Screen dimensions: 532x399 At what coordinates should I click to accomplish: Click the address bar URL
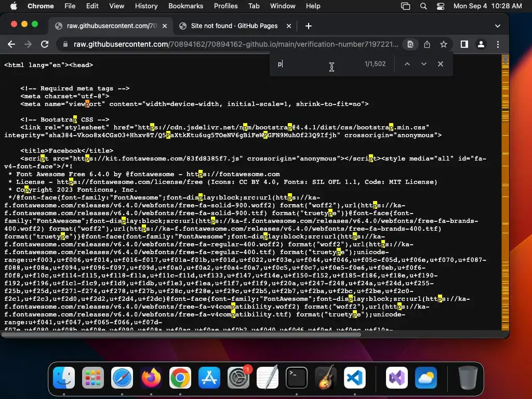pos(236,44)
